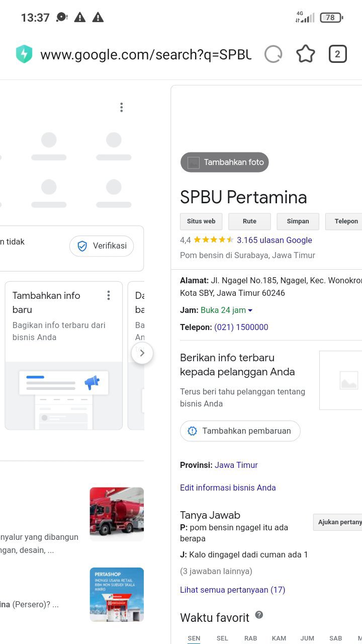Tap the Rute directions button
The image size is (362, 644).
click(x=249, y=221)
